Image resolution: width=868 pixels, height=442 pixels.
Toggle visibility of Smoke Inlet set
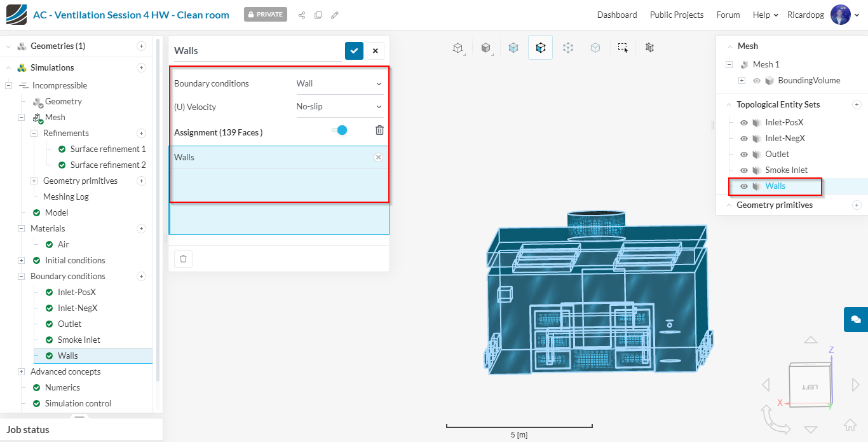coord(744,170)
